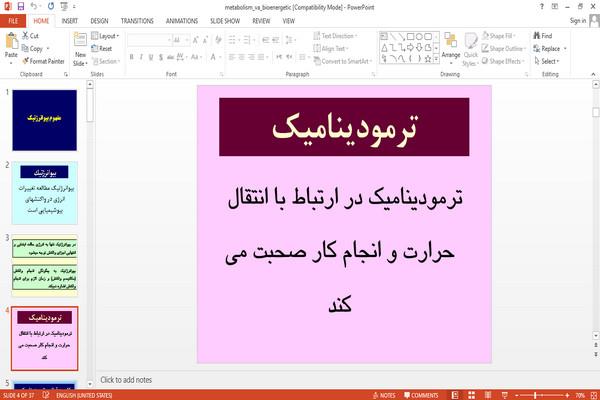
Task: Open the REVIEW tab
Action: coord(261,21)
